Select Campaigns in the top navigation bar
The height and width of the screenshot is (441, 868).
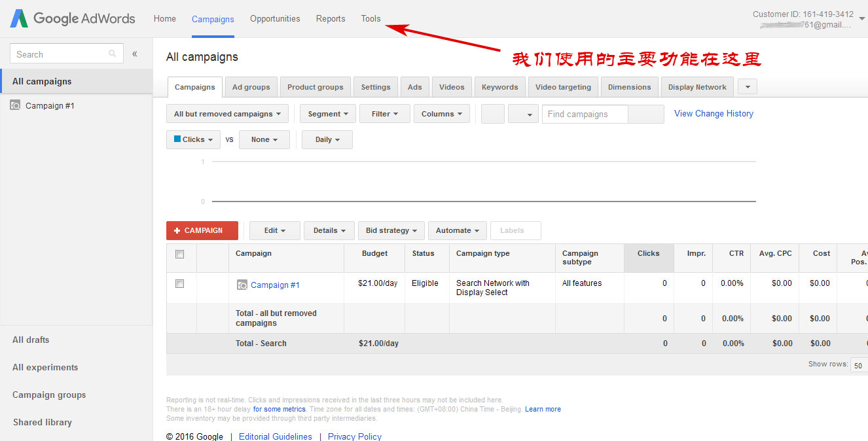coord(213,19)
